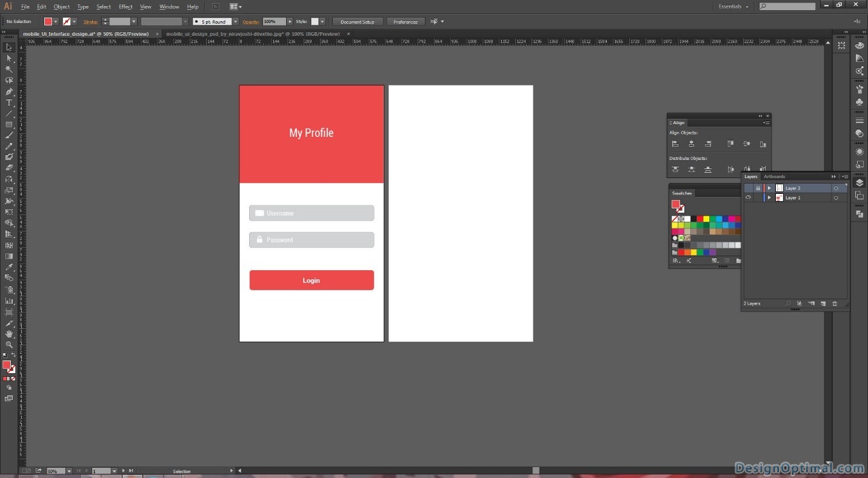Select the Hand tool
This screenshot has height=478, width=868.
pyautogui.click(x=9, y=334)
